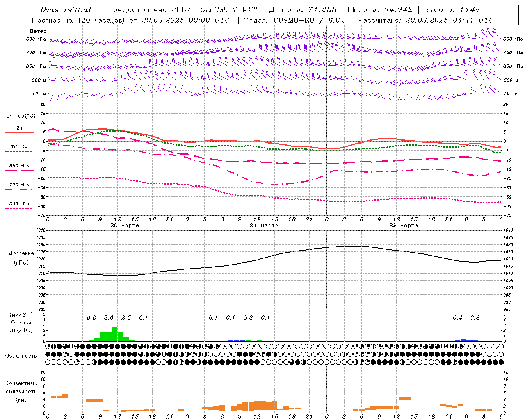Click the '(гПа)' unit under Давление
525x420 pixels.
tap(21, 263)
